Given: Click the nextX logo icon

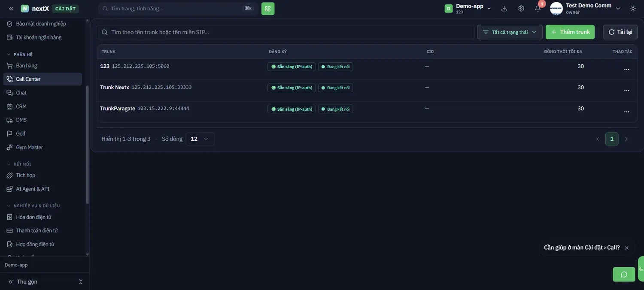Looking at the screenshot, I should (25, 9).
